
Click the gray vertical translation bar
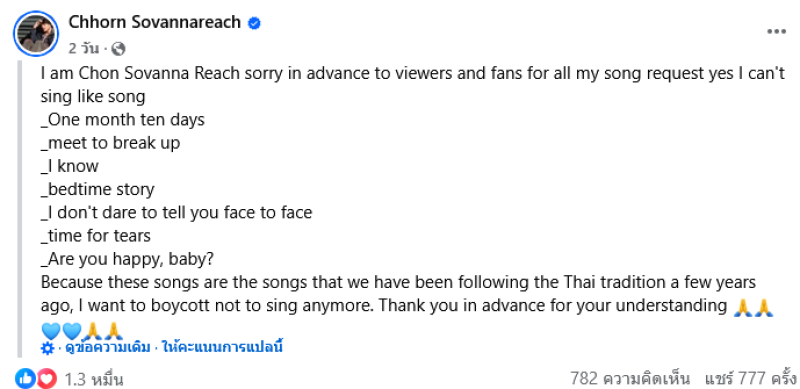19,209
